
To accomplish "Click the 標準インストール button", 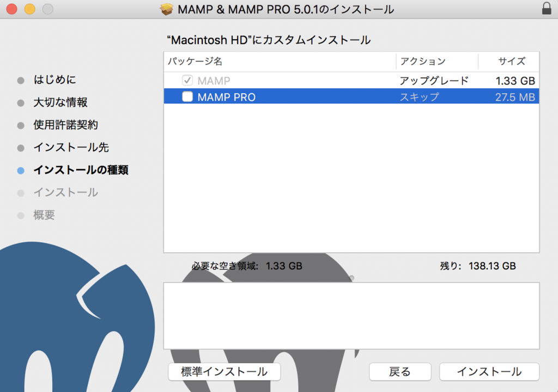I will click(224, 372).
